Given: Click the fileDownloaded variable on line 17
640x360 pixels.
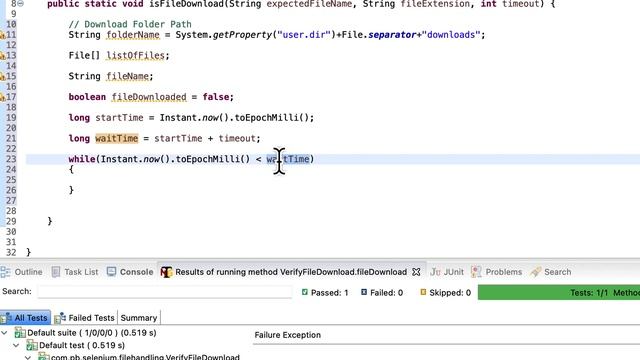Looking at the screenshot, I should [x=149, y=97].
